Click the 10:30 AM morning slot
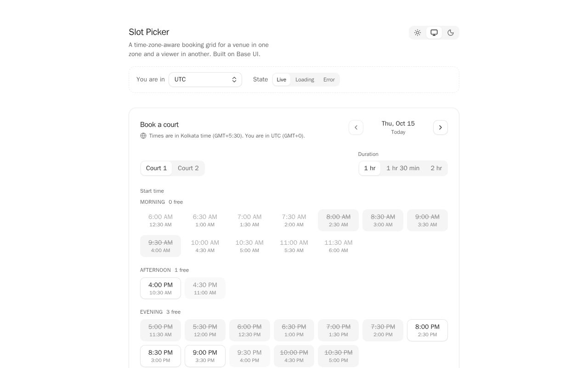 [249, 246]
